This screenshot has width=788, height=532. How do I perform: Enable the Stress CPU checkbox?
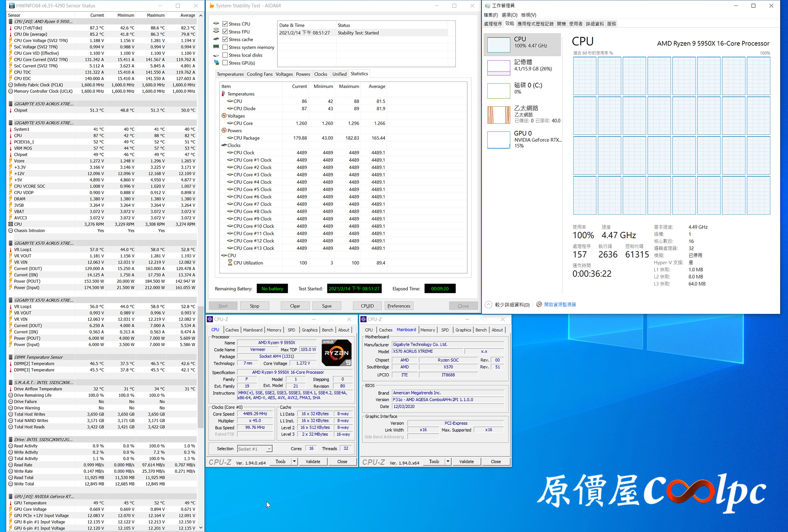pos(225,24)
